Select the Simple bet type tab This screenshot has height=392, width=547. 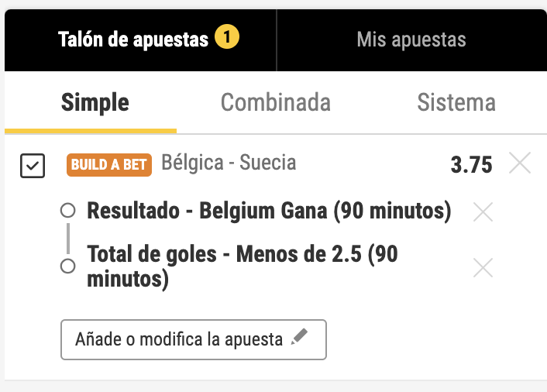click(95, 102)
